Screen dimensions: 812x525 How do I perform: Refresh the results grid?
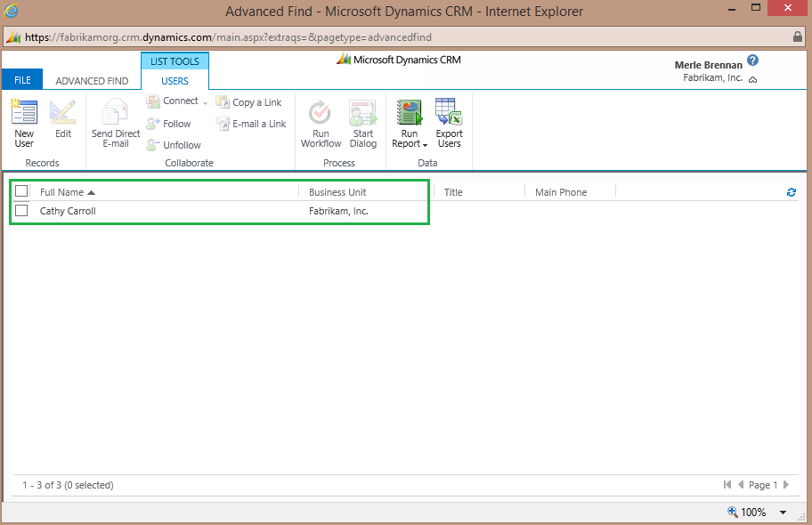click(792, 192)
